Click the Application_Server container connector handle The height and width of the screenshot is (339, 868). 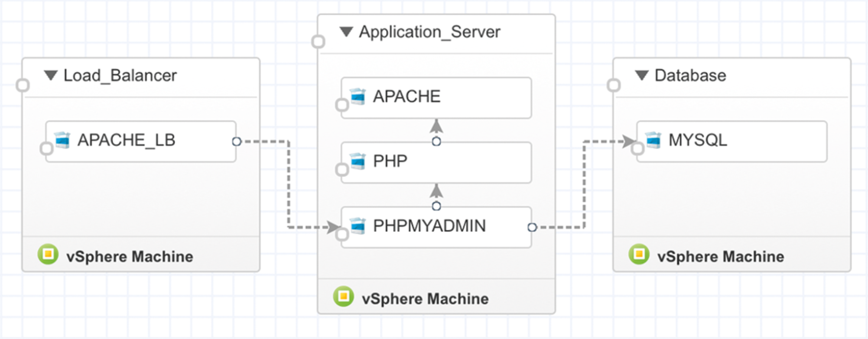[319, 42]
